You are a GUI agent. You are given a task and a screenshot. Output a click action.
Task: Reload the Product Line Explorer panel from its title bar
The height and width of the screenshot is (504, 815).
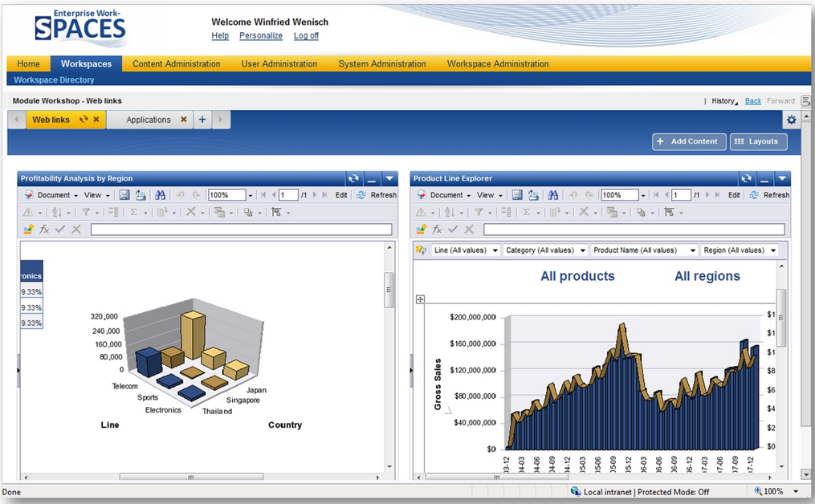point(747,178)
